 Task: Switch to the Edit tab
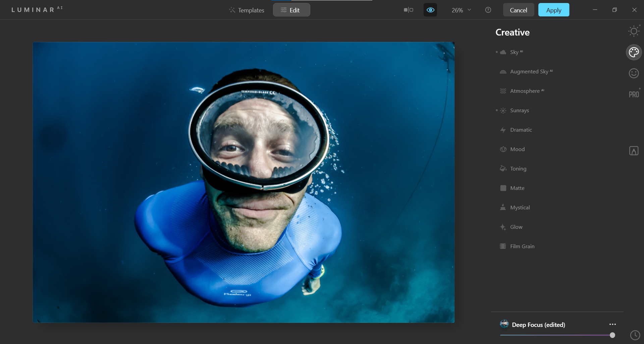pos(291,10)
